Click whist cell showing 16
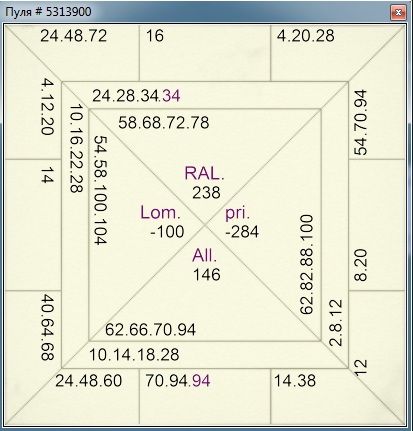This screenshot has width=413, height=431. [155, 36]
